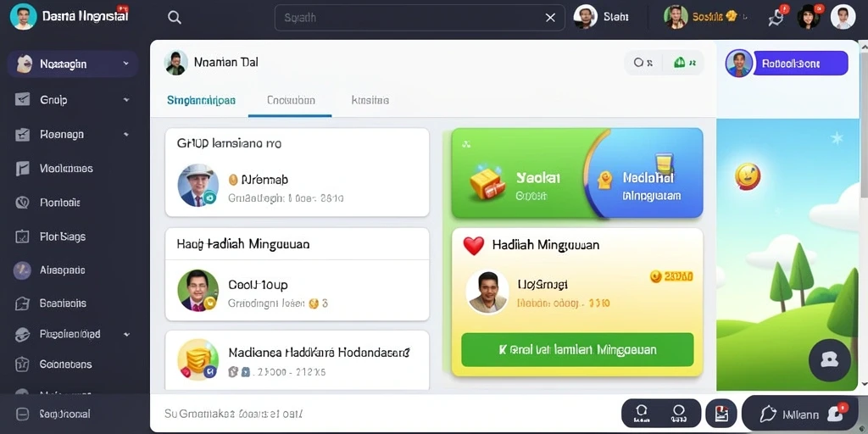Expand the Noasagin sidebar dropdown
This screenshot has height=434, width=868.
point(126,64)
